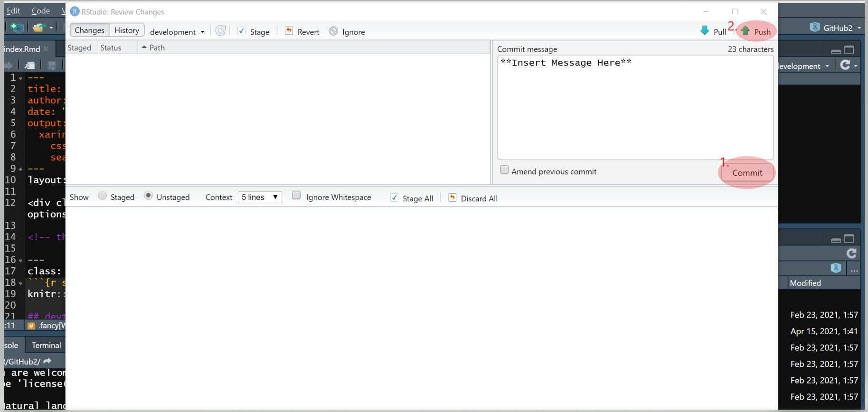The width and height of the screenshot is (868, 412).
Task: Click the green Push arrow
Action: coord(745,31)
